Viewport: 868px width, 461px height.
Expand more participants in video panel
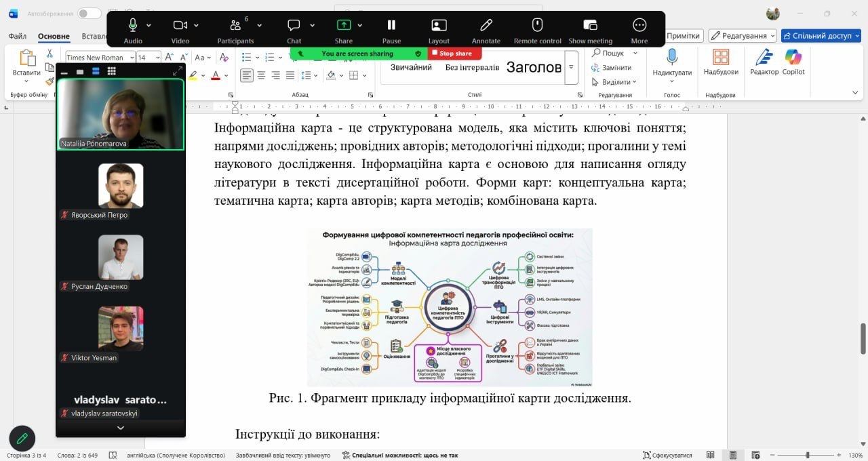tap(121, 428)
